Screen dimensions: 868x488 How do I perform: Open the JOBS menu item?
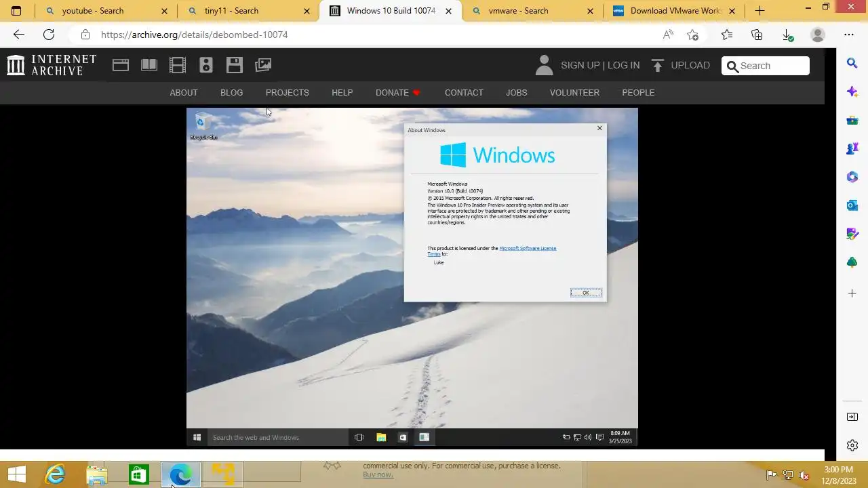516,93
